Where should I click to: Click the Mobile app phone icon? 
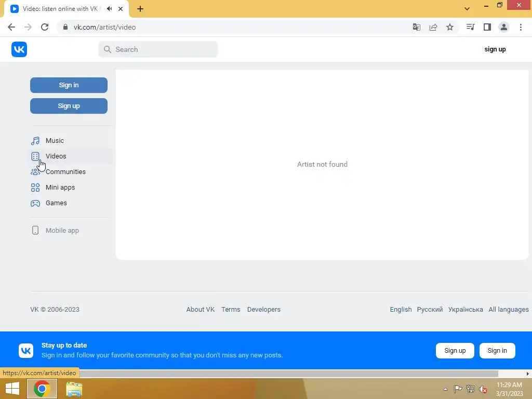click(35, 230)
